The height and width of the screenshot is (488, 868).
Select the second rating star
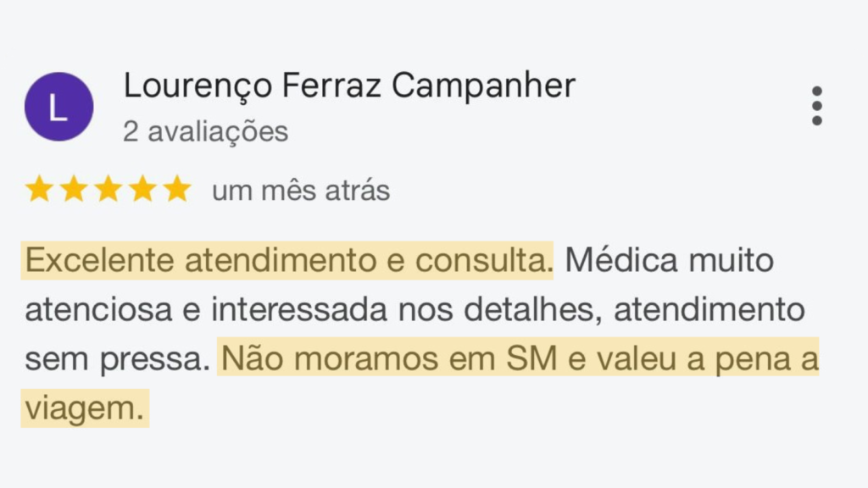coord(74,190)
